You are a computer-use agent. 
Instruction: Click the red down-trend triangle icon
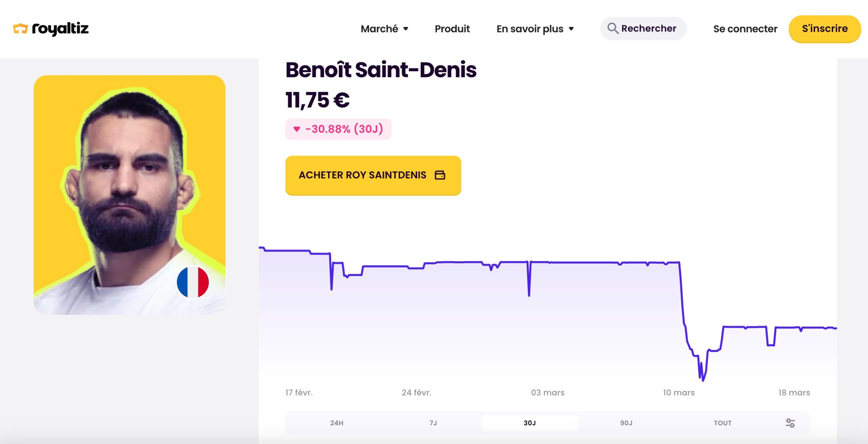point(297,129)
